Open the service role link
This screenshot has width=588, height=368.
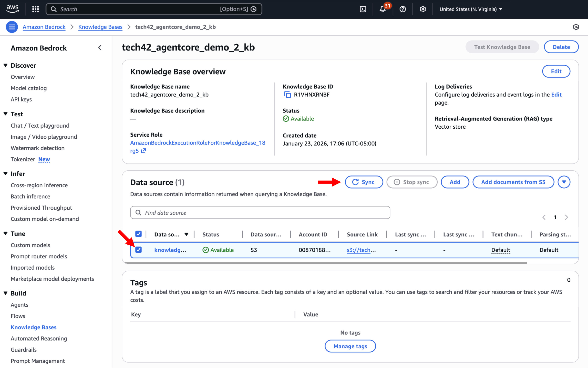(198, 143)
